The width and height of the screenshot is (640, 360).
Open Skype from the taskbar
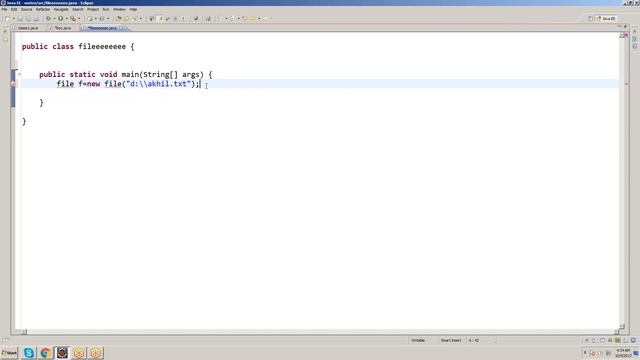click(x=29, y=353)
